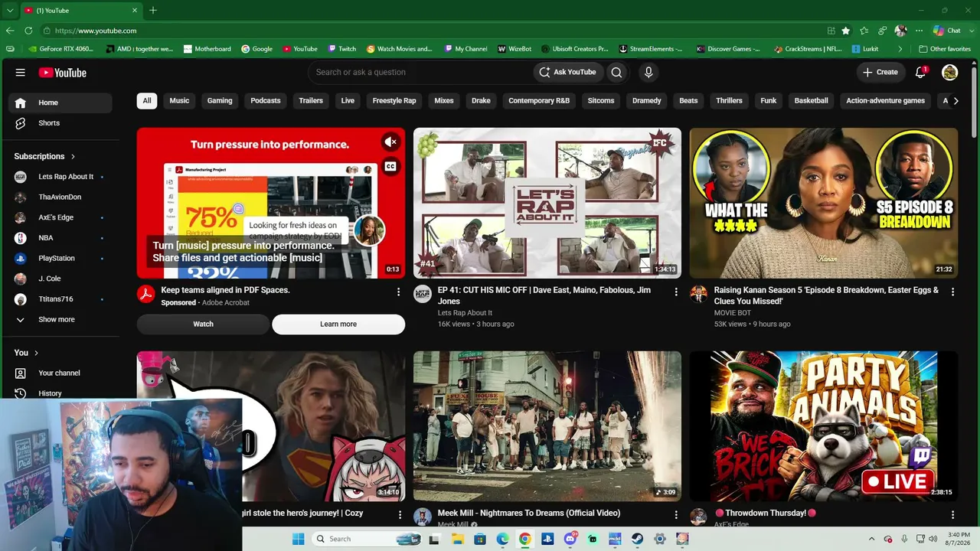Open Your channel in the sidebar
The image size is (980, 551).
pyautogui.click(x=60, y=373)
